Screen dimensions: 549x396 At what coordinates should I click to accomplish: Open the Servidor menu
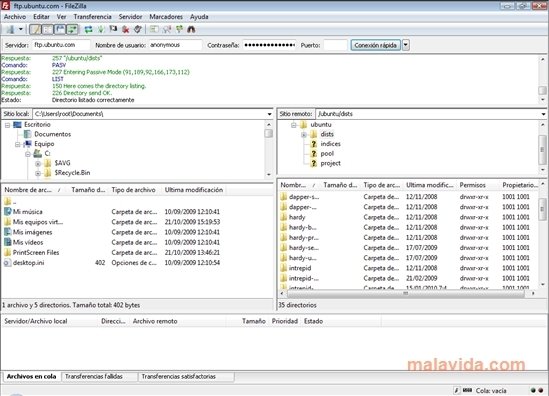pos(130,16)
